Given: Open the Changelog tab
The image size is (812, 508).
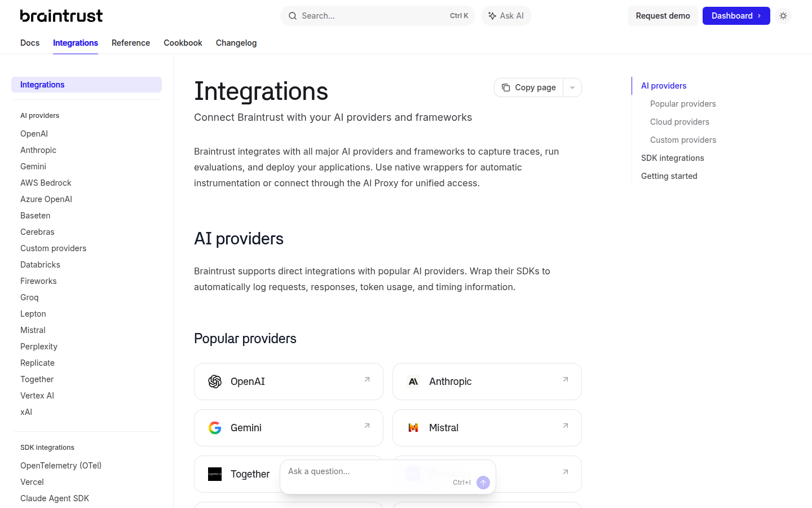Looking at the screenshot, I should tap(236, 43).
